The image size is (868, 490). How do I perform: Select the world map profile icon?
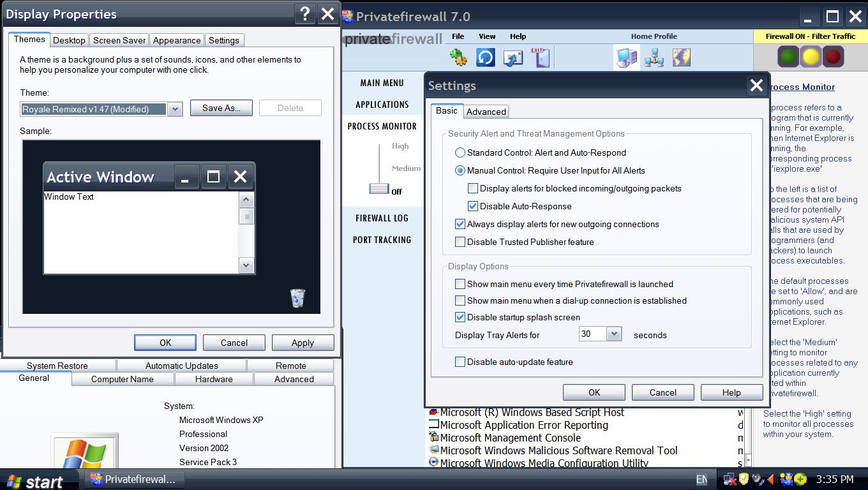pyautogui.click(x=682, y=57)
